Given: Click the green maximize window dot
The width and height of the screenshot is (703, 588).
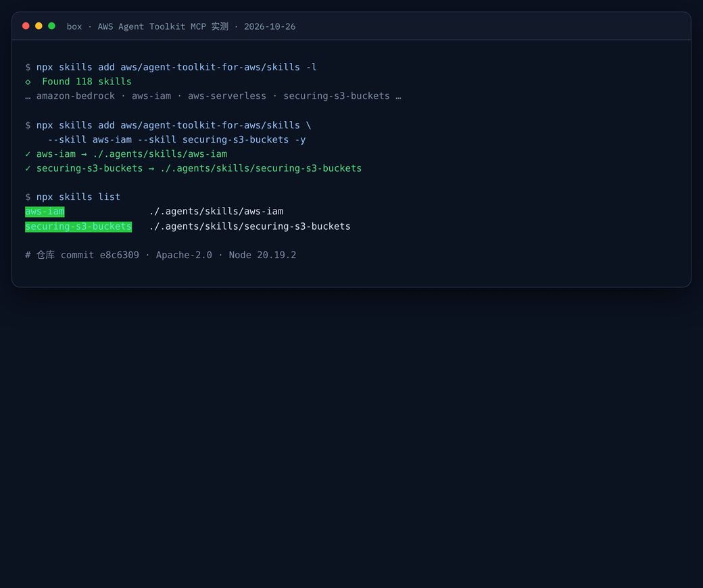Looking at the screenshot, I should [51, 26].
